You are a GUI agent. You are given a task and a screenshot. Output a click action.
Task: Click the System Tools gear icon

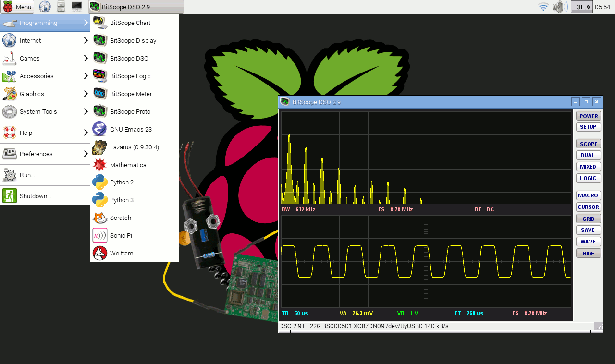coord(10,111)
